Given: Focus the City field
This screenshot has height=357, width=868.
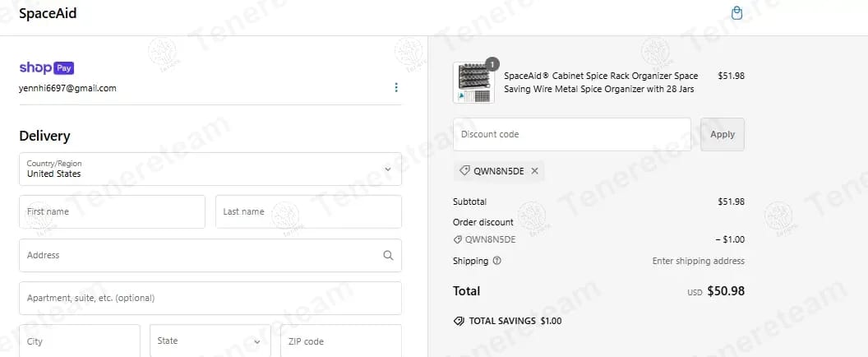Looking at the screenshot, I should [x=80, y=341].
